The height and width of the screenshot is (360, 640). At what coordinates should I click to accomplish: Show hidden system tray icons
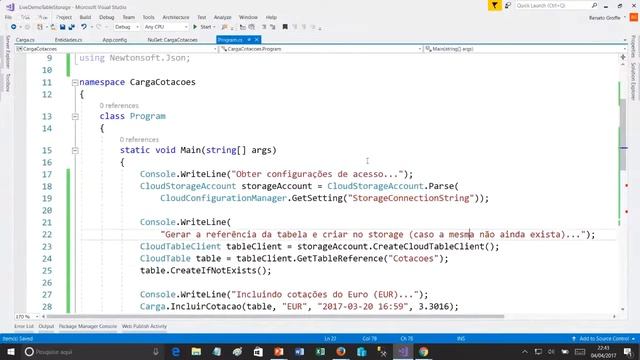click(525, 351)
